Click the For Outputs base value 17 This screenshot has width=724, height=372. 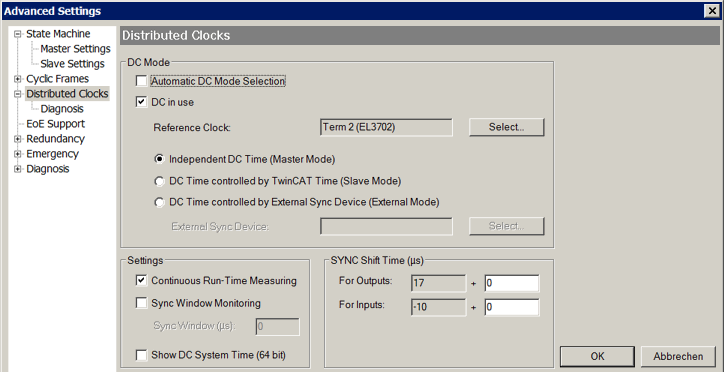(x=438, y=283)
